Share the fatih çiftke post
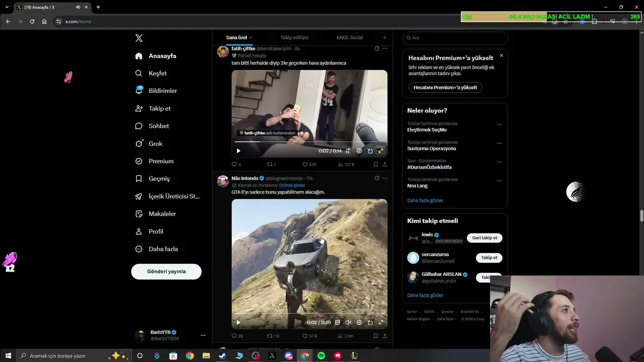Image resolution: width=644 pixels, height=362 pixels. tap(385, 164)
